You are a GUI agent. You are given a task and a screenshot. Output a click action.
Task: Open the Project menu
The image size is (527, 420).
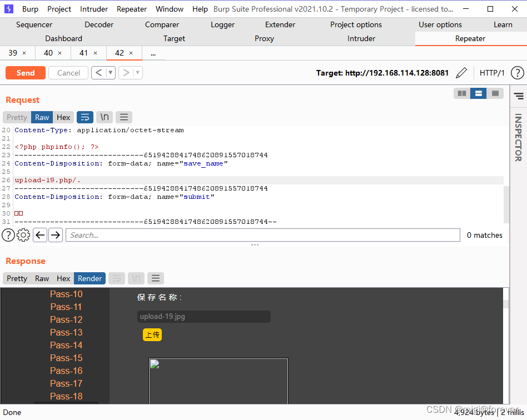[59, 9]
